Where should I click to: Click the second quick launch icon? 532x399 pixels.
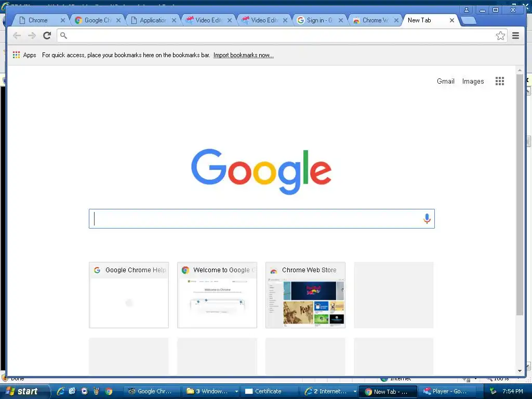click(72, 391)
